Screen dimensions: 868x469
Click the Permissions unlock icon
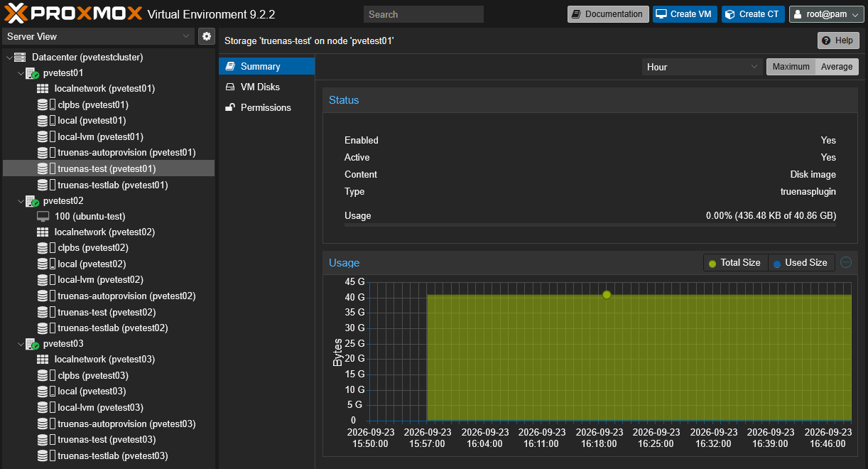click(229, 107)
